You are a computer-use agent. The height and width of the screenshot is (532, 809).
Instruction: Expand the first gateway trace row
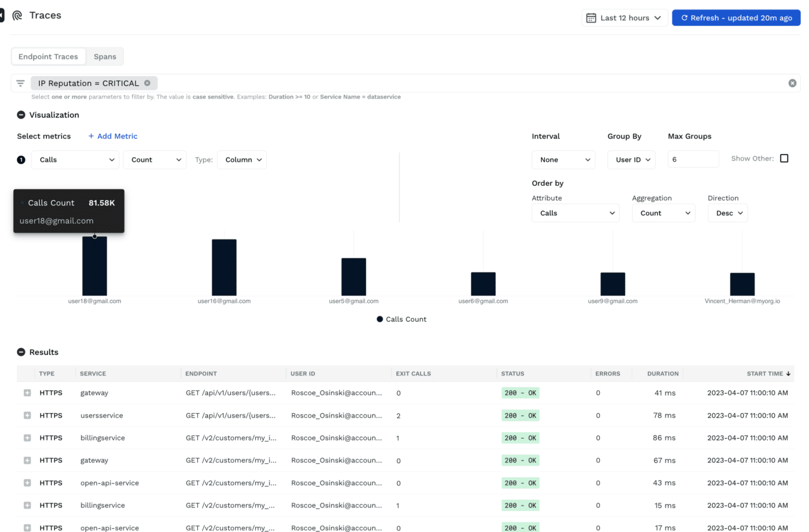(27, 392)
